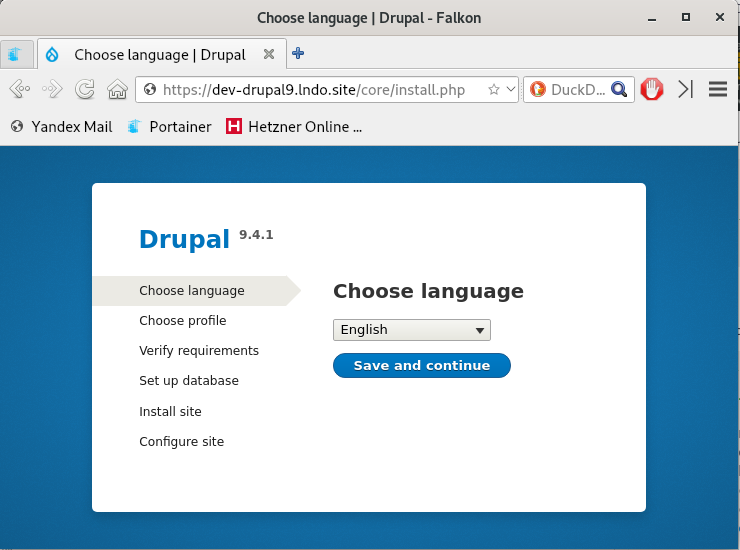Click the Verify requirements step
The width and height of the screenshot is (740, 550).
pyautogui.click(x=199, y=351)
